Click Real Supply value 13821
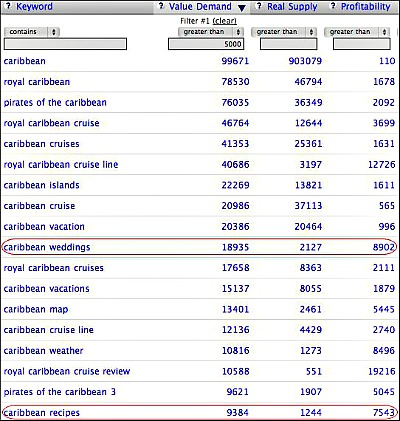The image size is (400, 421). click(308, 185)
